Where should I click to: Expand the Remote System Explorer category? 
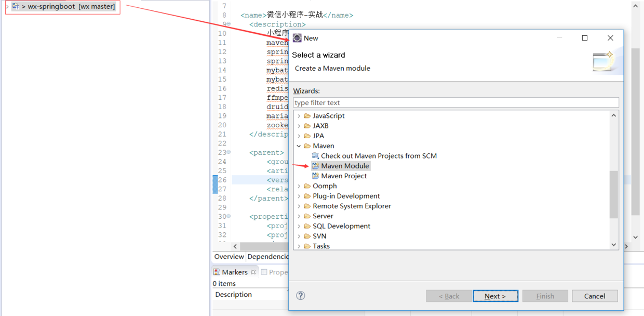(x=299, y=206)
